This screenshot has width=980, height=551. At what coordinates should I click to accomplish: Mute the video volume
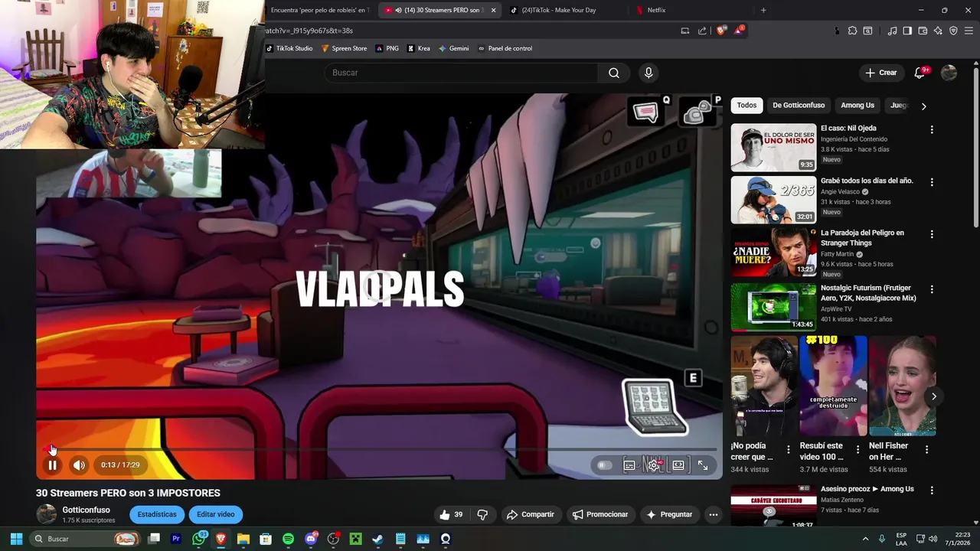tap(79, 465)
